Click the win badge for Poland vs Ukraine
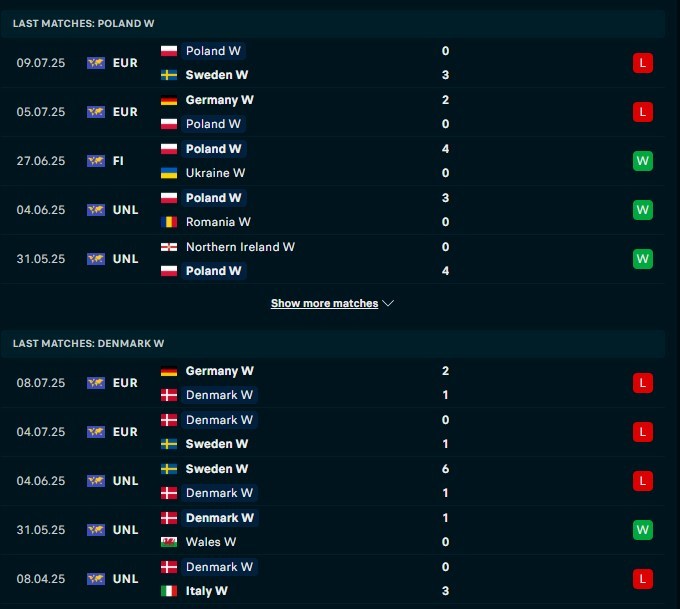680x609 pixels. [x=642, y=161]
